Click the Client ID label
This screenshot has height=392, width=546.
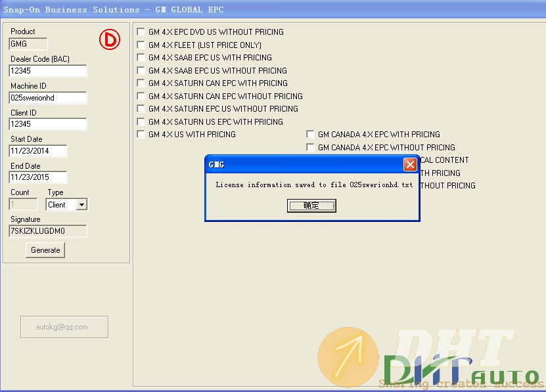[x=24, y=112]
